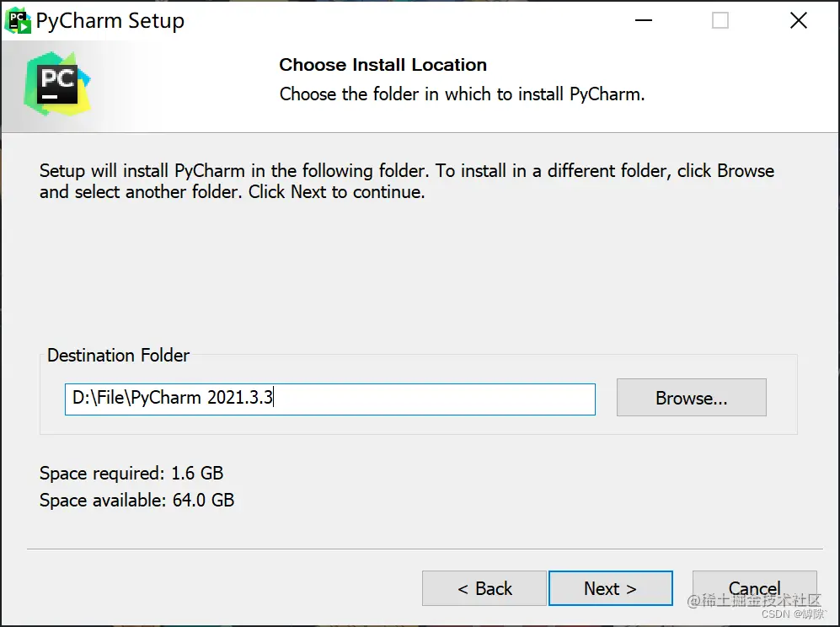Click the 'Destination Folder' group label
Image resolution: width=840 pixels, height=627 pixels.
point(119,356)
